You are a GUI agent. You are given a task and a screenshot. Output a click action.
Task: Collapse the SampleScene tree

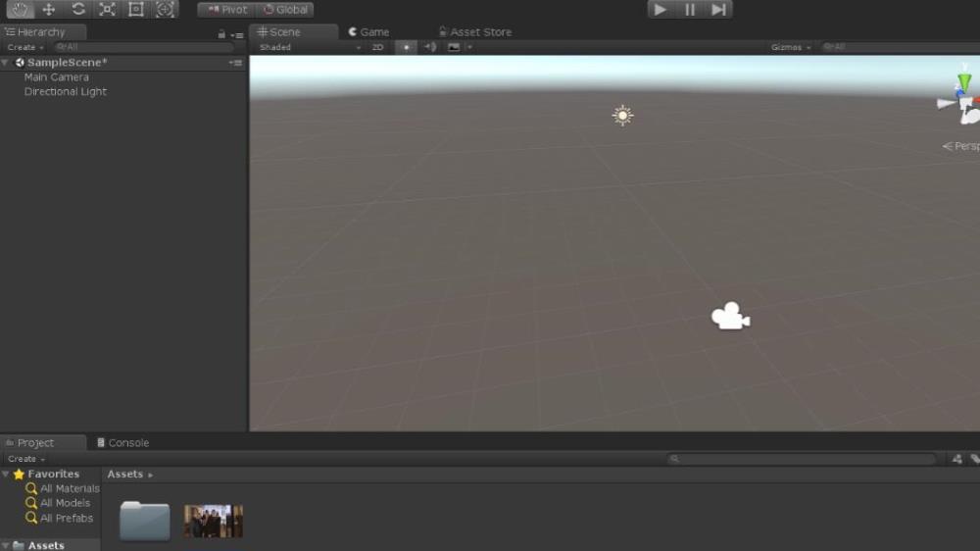point(5,63)
